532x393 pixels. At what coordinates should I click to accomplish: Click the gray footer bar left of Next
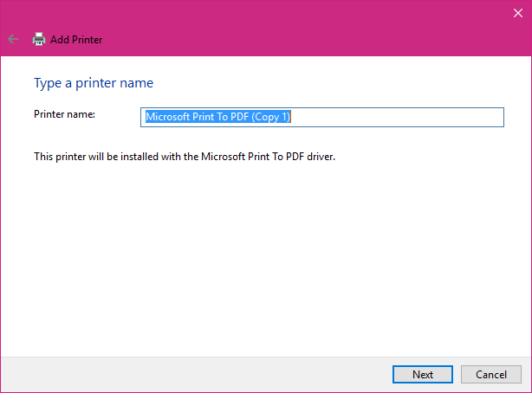(x=196, y=374)
